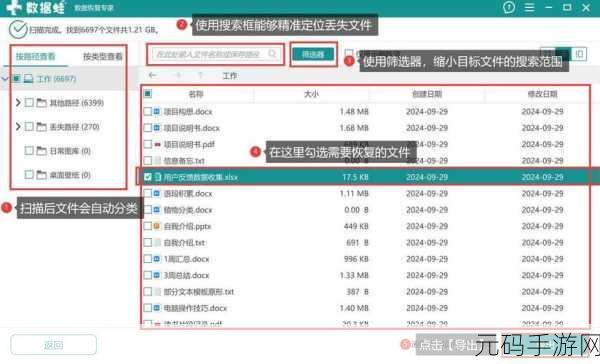The width and height of the screenshot is (600, 364).
Task: Click the Word icon of 电脑操作技巧.docx
Action: 157,308
